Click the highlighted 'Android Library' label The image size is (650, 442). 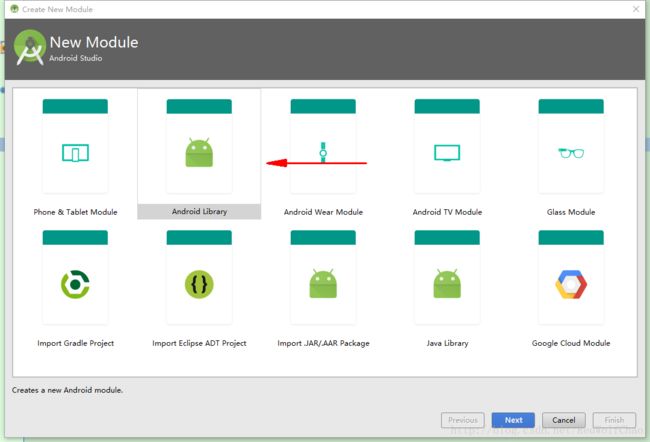coord(199,211)
